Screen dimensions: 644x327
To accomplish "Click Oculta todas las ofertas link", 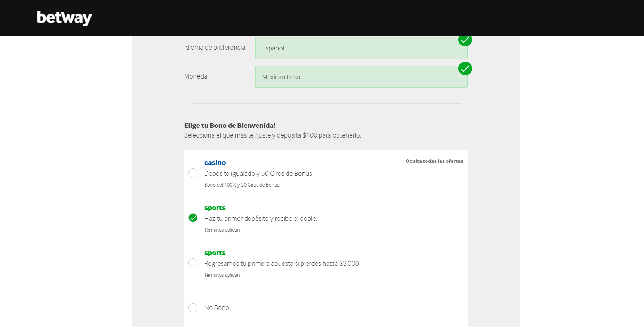I will pos(434,161).
